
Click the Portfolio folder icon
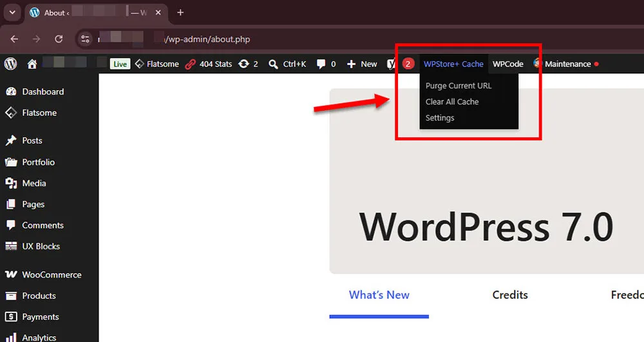pyautogui.click(x=11, y=162)
